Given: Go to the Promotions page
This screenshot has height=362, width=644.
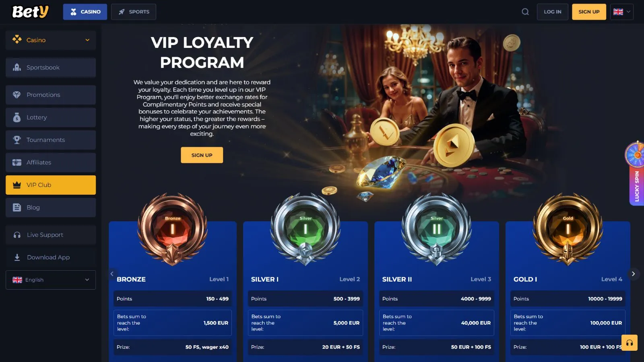Looking at the screenshot, I should [x=51, y=95].
